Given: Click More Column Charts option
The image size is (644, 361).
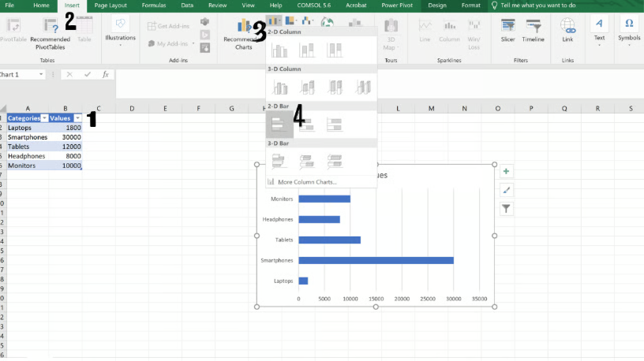Looking at the screenshot, I should 305,182.
